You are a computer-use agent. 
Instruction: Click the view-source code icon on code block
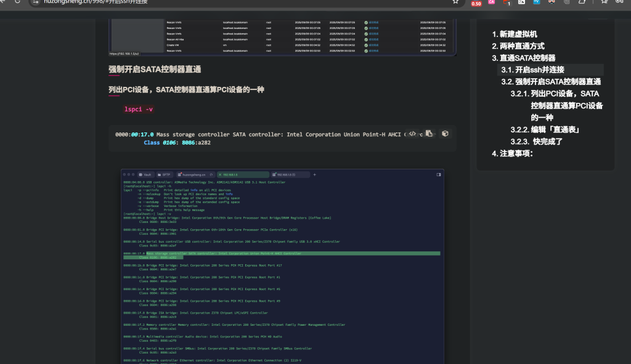click(413, 134)
